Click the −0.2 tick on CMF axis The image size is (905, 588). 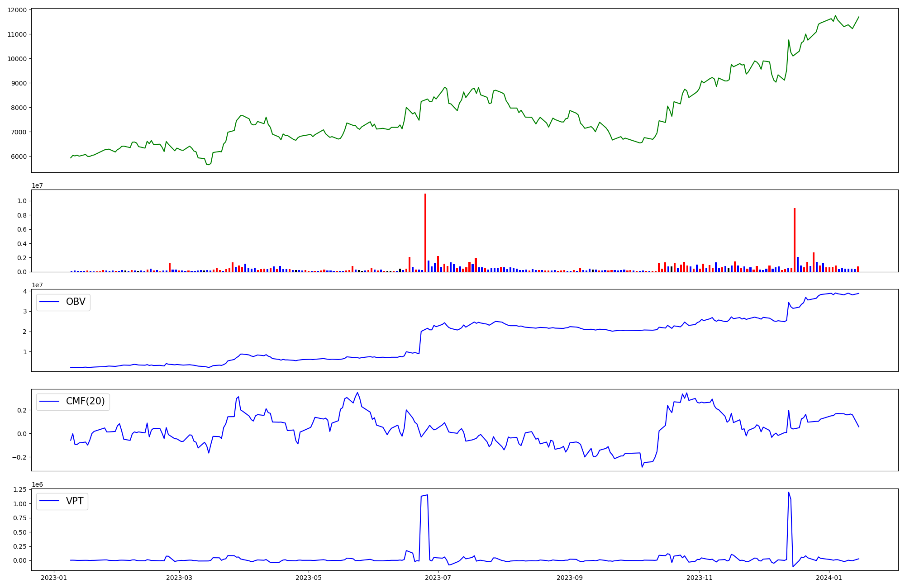point(19,457)
